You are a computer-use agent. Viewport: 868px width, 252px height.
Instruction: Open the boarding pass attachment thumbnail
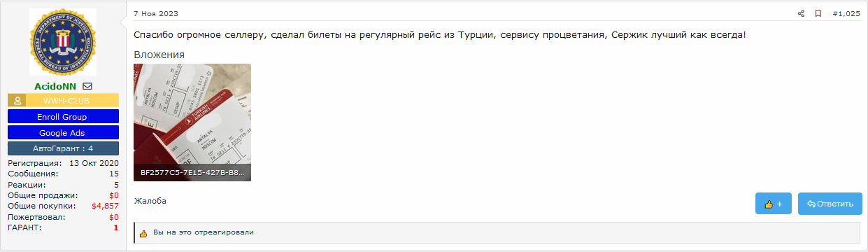pos(192,122)
